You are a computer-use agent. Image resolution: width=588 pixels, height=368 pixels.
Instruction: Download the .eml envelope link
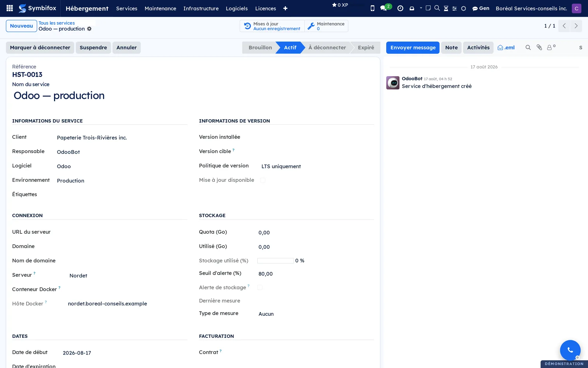point(506,47)
